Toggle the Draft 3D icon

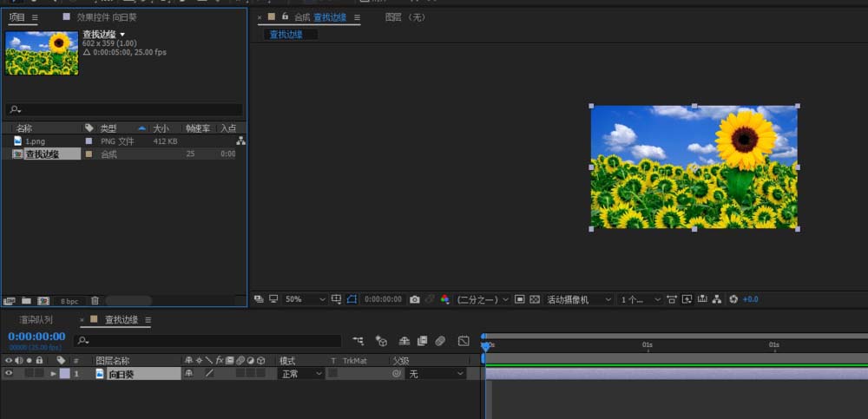pos(381,341)
